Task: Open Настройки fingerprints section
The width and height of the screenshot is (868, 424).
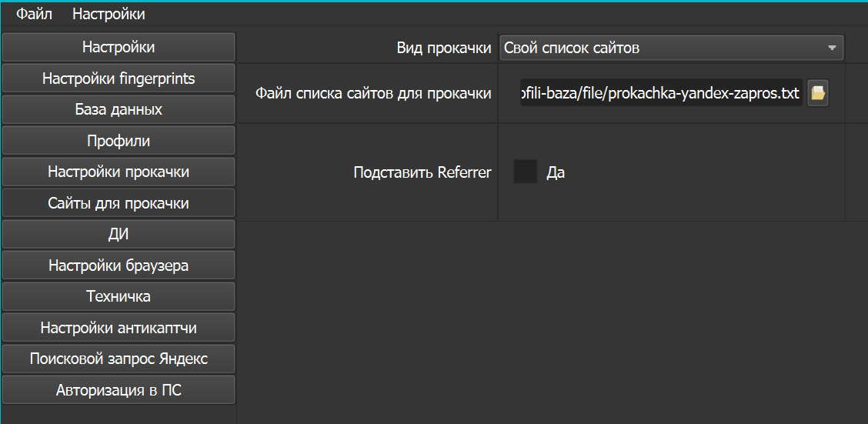Action: pos(119,78)
